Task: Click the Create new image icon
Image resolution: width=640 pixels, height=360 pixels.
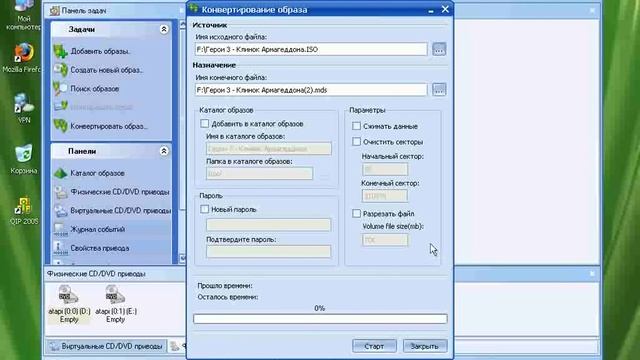Action: (x=60, y=70)
